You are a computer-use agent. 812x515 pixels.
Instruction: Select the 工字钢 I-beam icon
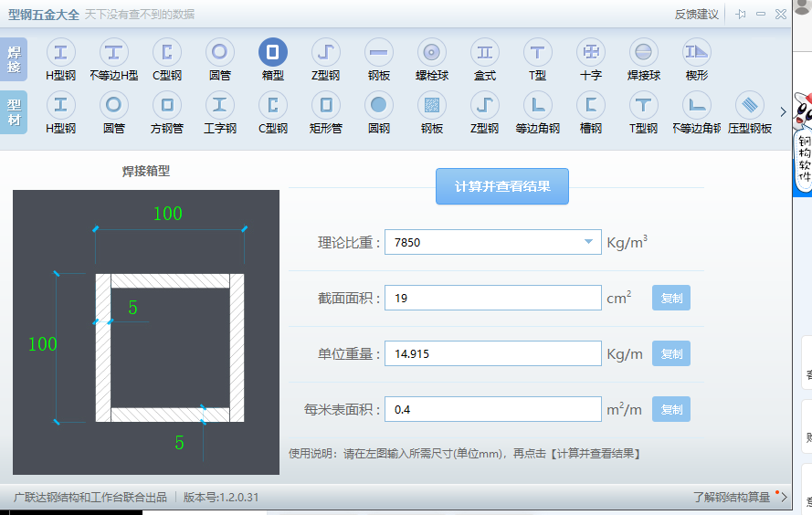[x=219, y=105]
